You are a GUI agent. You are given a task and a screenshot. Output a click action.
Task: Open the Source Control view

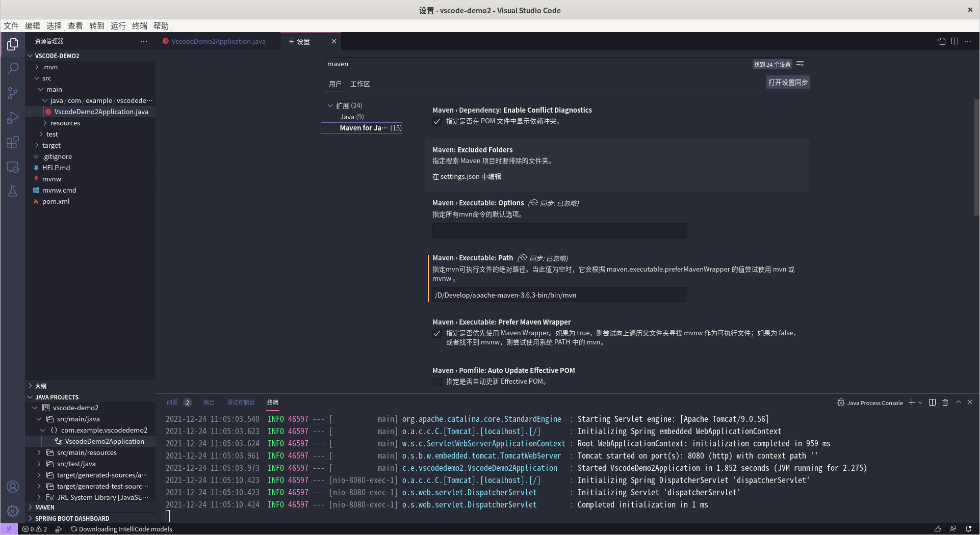coord(12,93)
